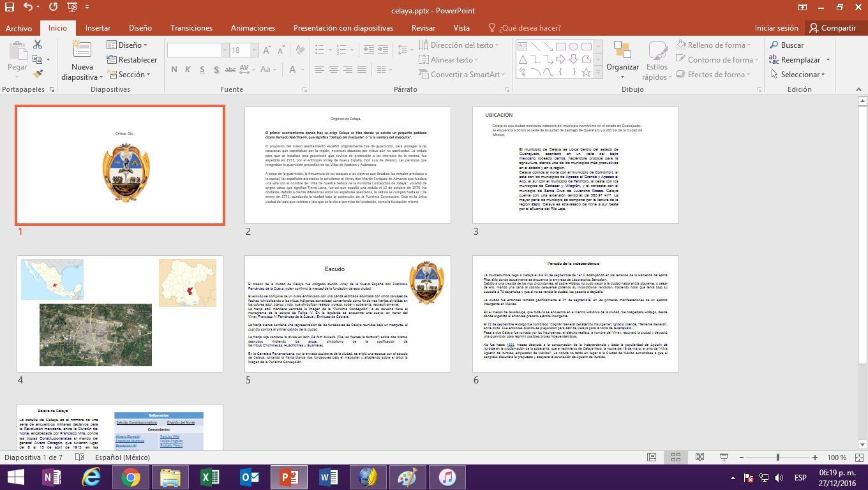Click Iniciar sesión link
This screenshot has width=868, height=490.
pyautogui.click(x=776, y=28)
